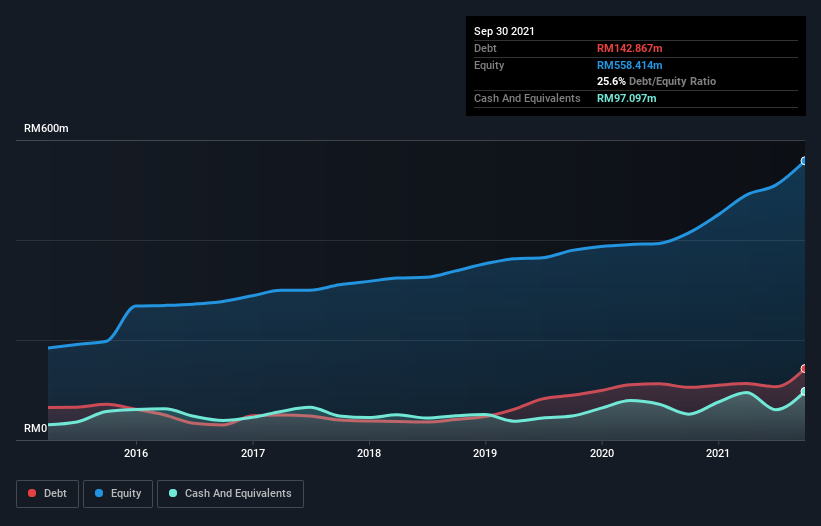
Task: Click the 2018 x-axis label
Action: tap(369, 453)
